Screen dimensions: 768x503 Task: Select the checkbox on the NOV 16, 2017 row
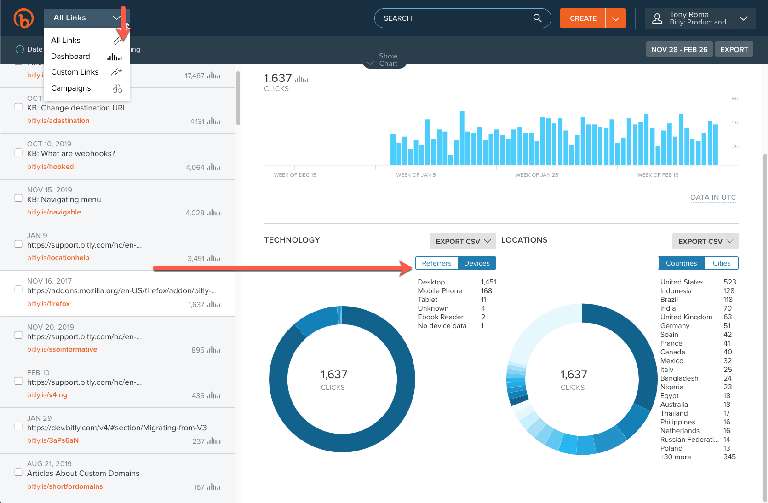(18, 289)
